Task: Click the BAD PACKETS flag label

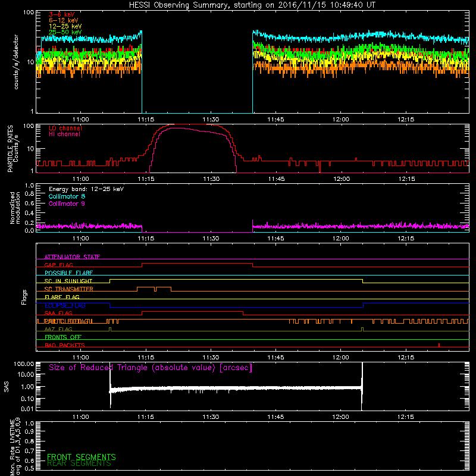Action: click(x=65, y=345)
